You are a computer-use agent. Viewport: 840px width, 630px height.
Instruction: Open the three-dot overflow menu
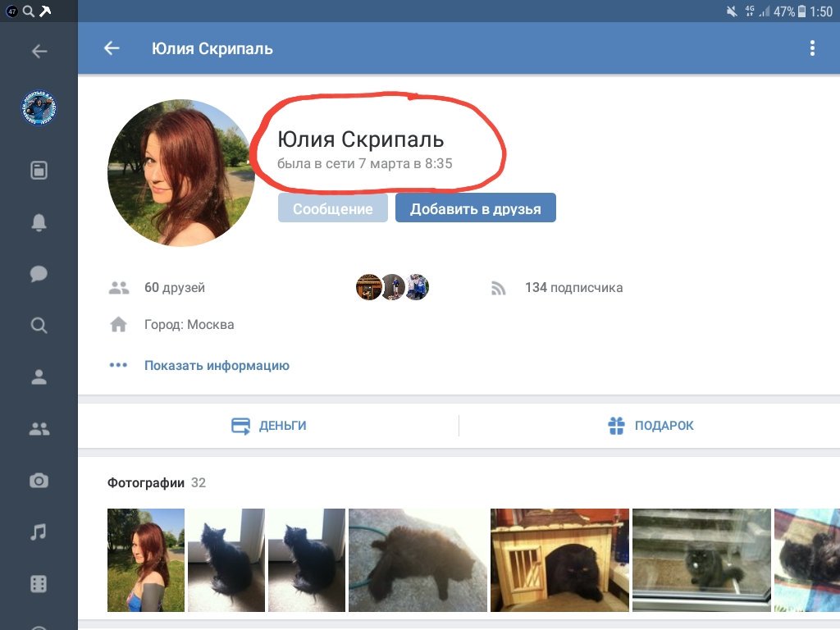(x=812, y=48)
